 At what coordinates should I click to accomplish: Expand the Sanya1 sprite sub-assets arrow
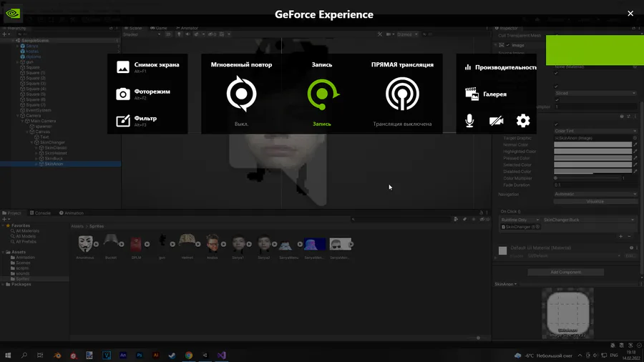click(249, 244)
